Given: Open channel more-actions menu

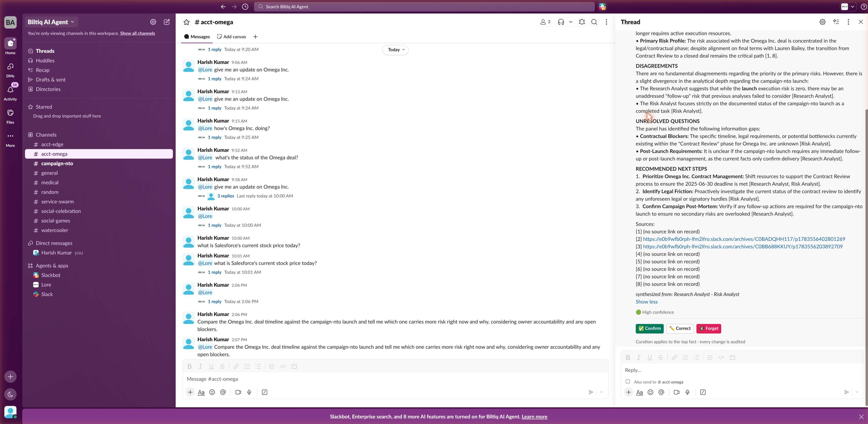Looking at the screenshot, I should click(606, 22).
